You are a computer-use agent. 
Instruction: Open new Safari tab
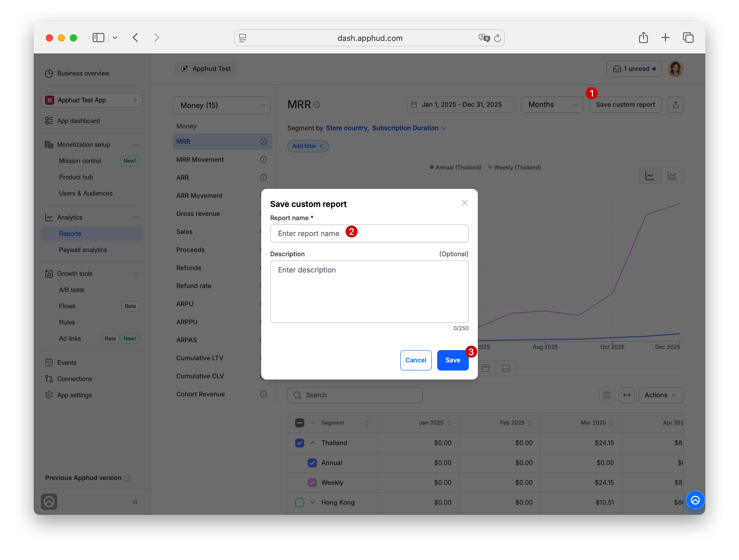coord(665,37)
